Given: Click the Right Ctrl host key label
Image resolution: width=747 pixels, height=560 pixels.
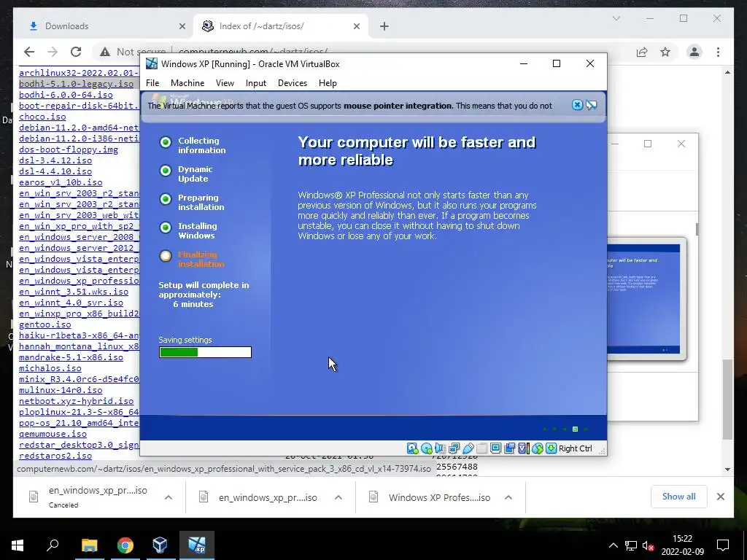Looking at the screenshot, I should (x=575, y=448).
